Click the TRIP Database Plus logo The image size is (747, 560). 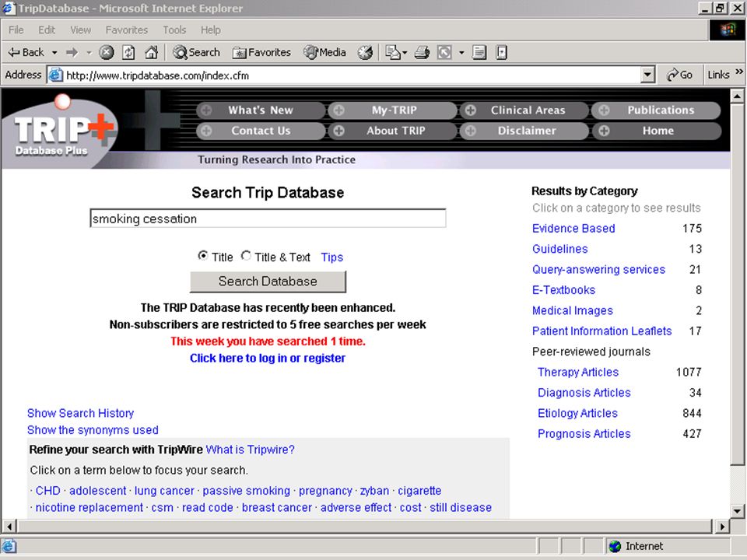pos(61,131)
